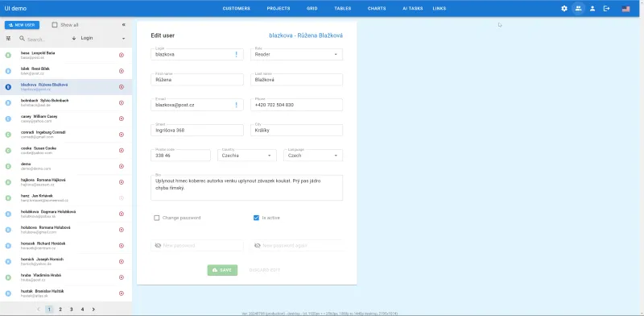Collapse the user list panel with double chevron
The image size is (644, 316).
point(124,25)
